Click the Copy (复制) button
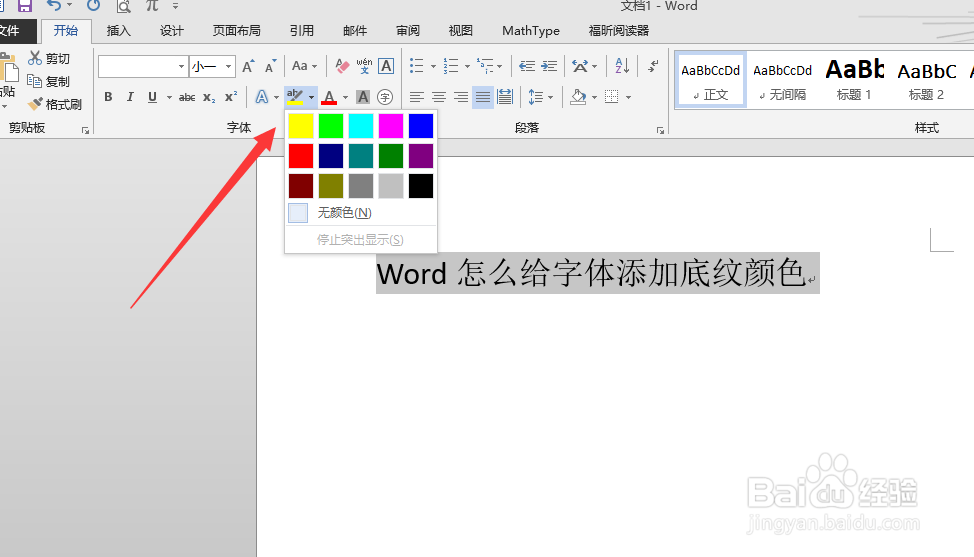974x557 pixels. [49, 81]
